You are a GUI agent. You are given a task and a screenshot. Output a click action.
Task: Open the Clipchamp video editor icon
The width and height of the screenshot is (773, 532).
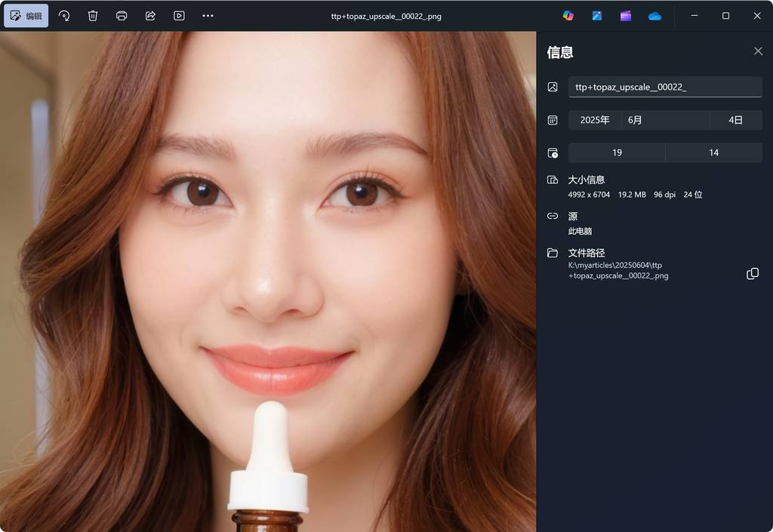(626, 16)
